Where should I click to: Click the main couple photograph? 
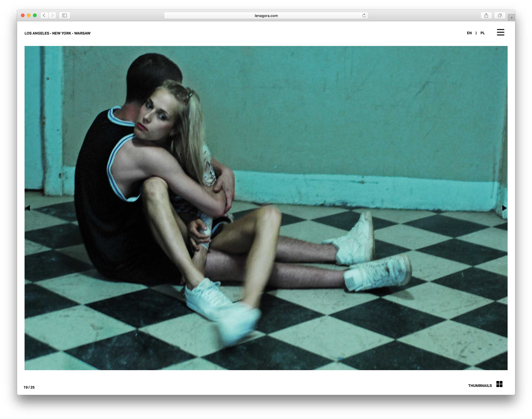coord(266,208)
